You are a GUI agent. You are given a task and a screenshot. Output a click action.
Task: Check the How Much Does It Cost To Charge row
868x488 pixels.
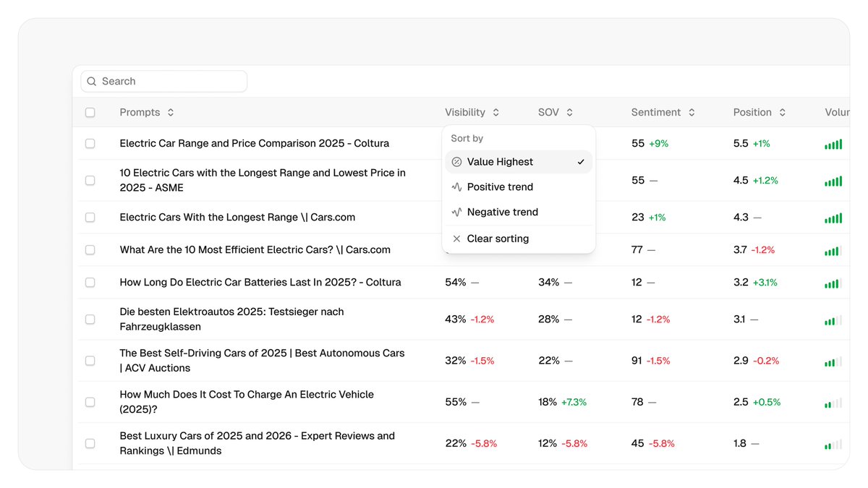pos(90,402)
